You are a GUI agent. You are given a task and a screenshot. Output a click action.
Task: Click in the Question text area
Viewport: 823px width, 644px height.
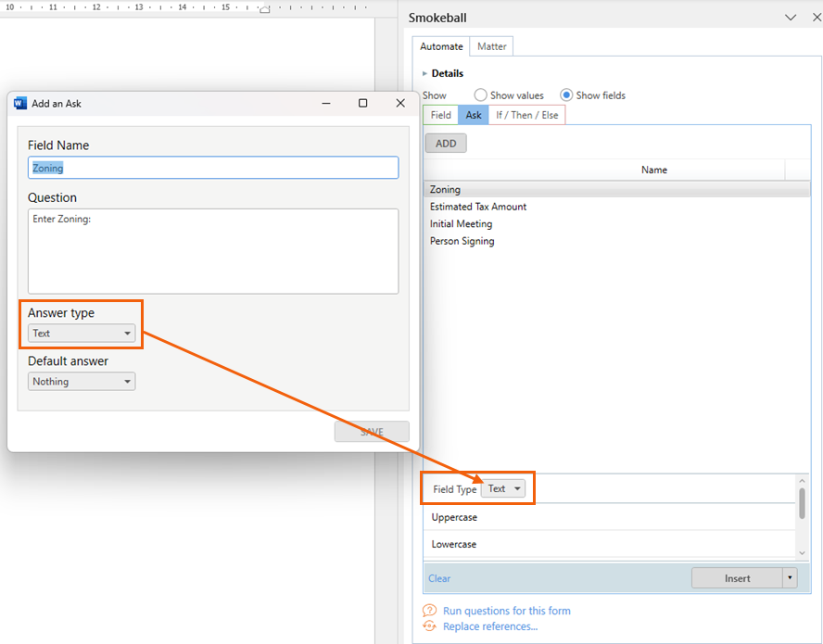[213, 251]
